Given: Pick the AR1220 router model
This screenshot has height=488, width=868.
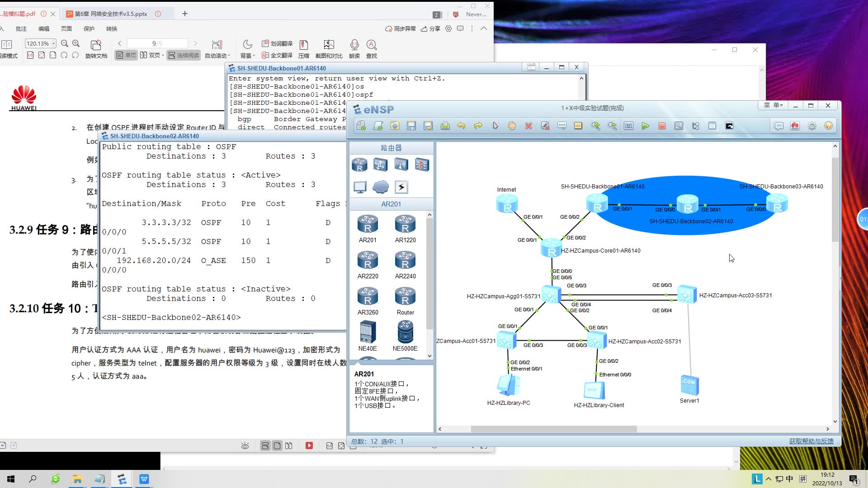Looking at the screenshot, I should 405,229.
